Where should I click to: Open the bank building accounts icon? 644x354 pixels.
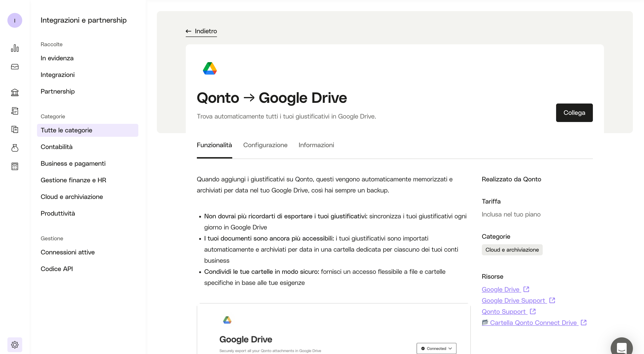pos(15,93)
